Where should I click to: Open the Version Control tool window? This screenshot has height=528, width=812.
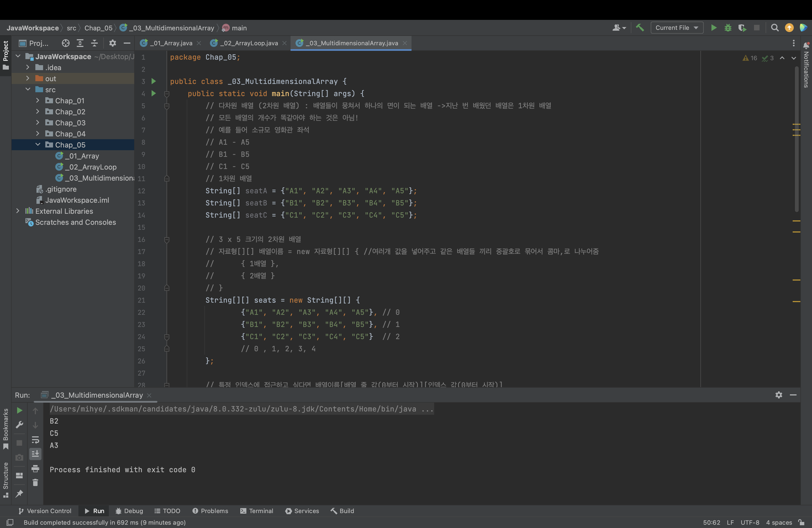click(x=45, y=511)
